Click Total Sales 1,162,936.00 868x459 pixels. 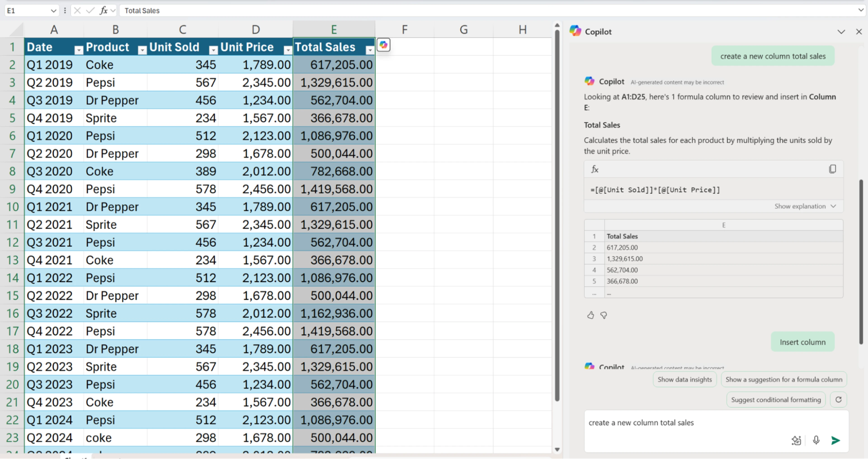334,313
